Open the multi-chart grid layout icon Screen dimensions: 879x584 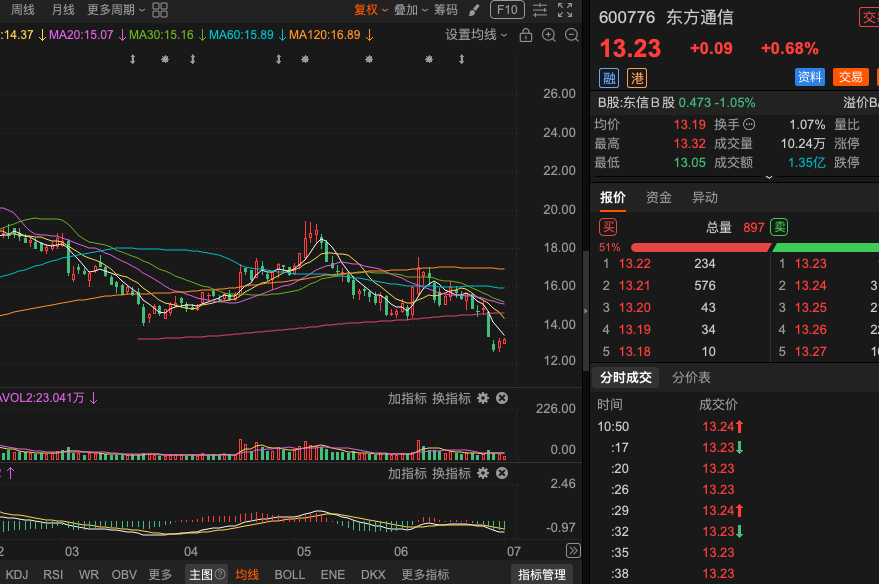pos(160,10)
